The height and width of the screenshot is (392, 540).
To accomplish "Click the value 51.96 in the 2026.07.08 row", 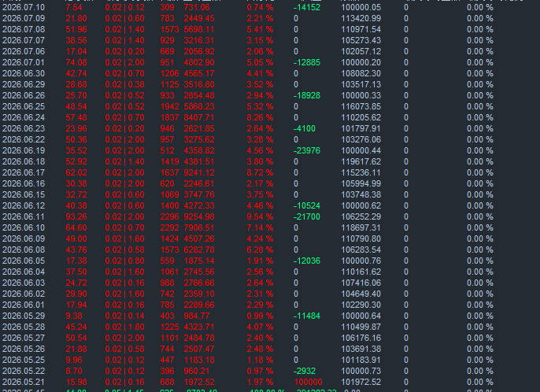I will [76, 29].
